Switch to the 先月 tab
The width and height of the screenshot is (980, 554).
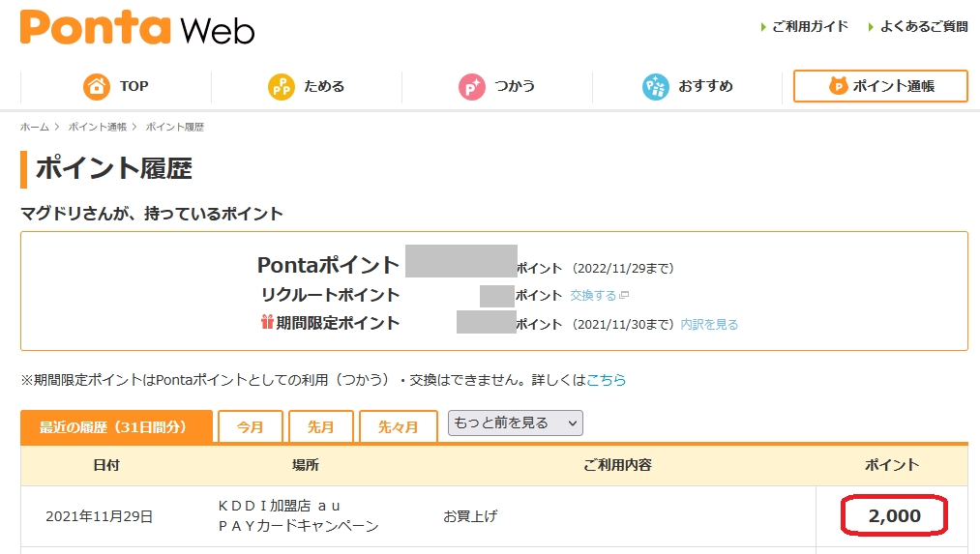click(320, 426)
